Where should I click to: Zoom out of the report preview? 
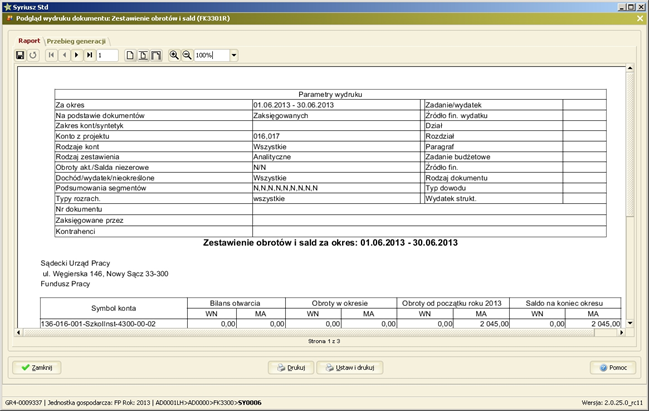(x=187, y=55)
